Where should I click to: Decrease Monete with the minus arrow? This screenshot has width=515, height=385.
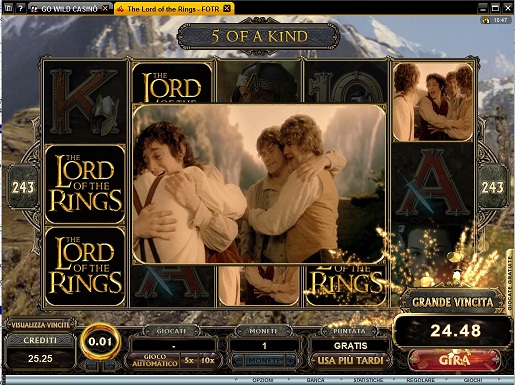[237, 361]
